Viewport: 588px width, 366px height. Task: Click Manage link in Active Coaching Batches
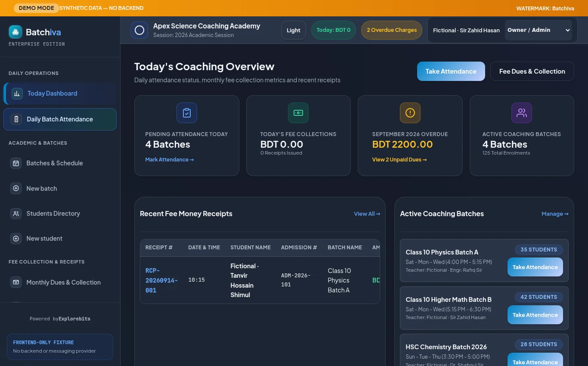(555, 214)
